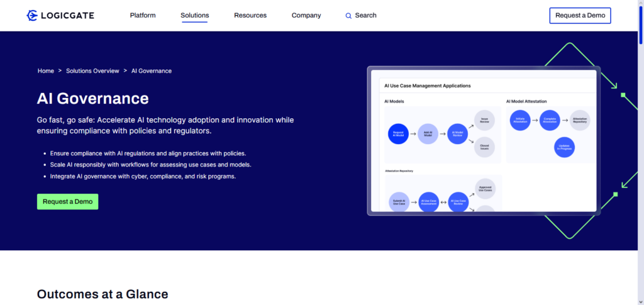The height and width of the screenshot is (305, 644).
Task: Open the Company menu
Action: (306, 15)
